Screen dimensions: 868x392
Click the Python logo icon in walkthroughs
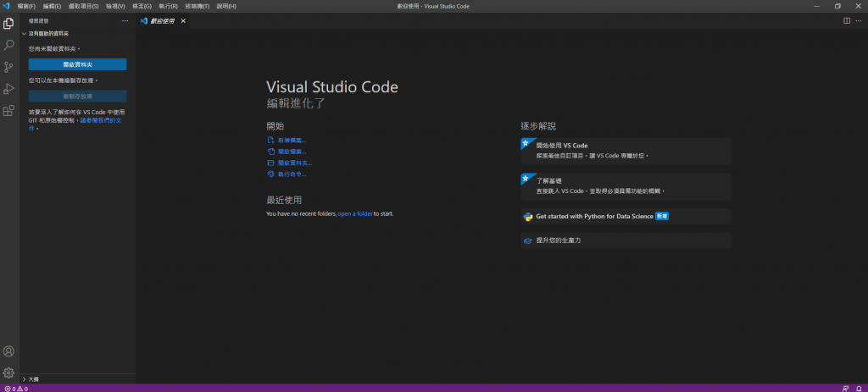[x=527, y=216]
